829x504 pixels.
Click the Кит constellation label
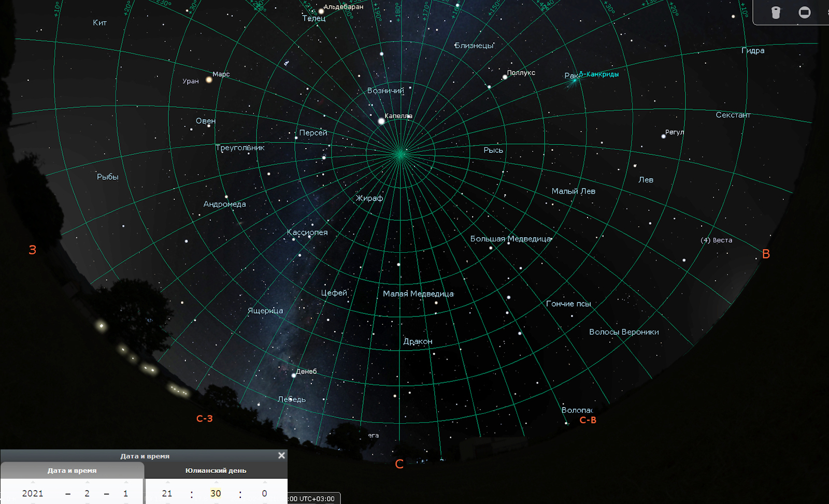100,23
